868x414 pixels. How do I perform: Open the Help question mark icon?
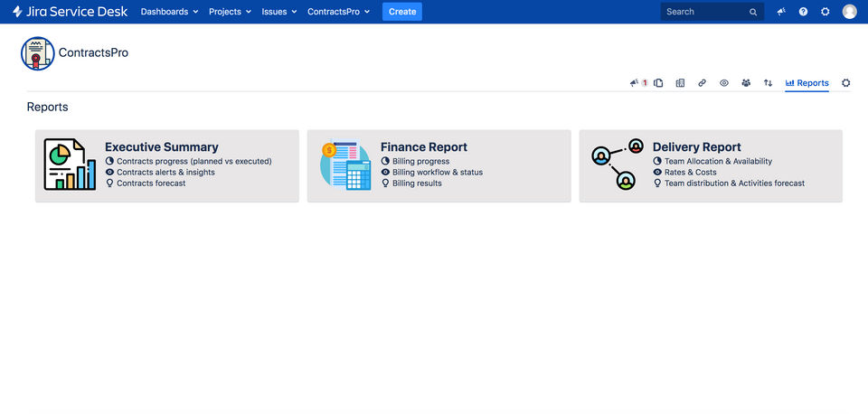[803, 12]
